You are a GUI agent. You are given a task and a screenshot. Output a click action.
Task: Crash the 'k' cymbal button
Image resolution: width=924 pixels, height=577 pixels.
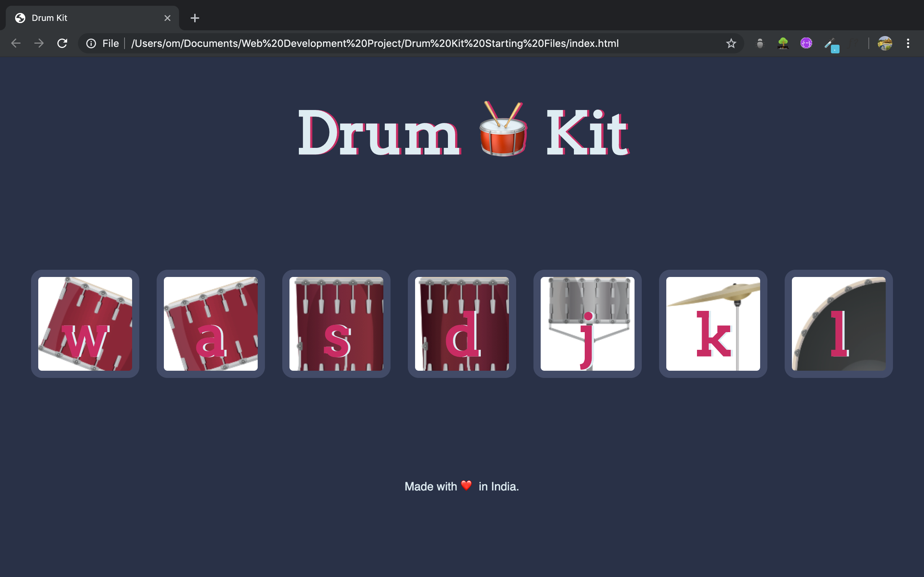[x=713, y=323]
